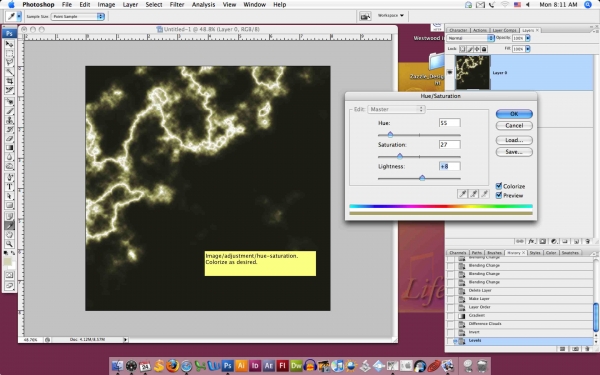Open the status bar info arrow
This screenshot has width=600, height=375.
click(125, 339)
